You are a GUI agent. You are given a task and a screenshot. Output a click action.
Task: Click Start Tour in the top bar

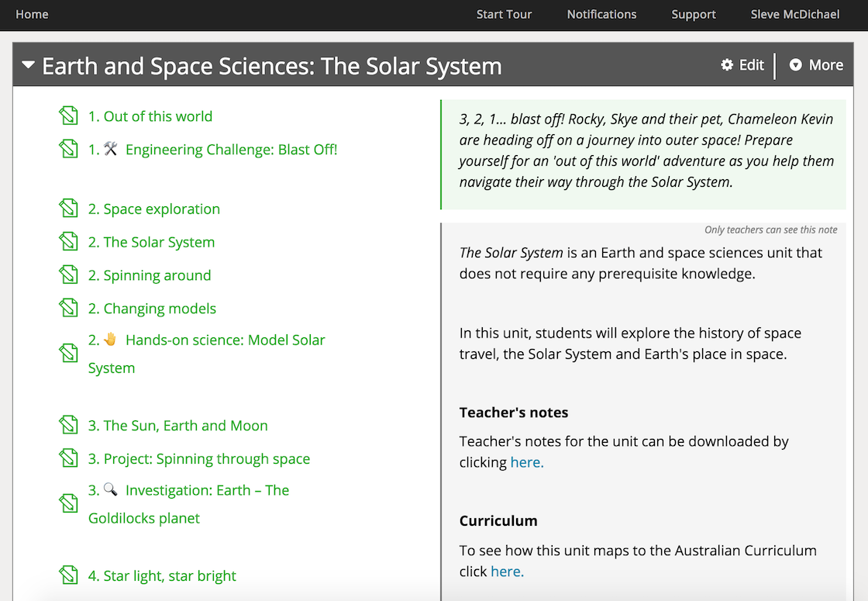tap(504, 15)
